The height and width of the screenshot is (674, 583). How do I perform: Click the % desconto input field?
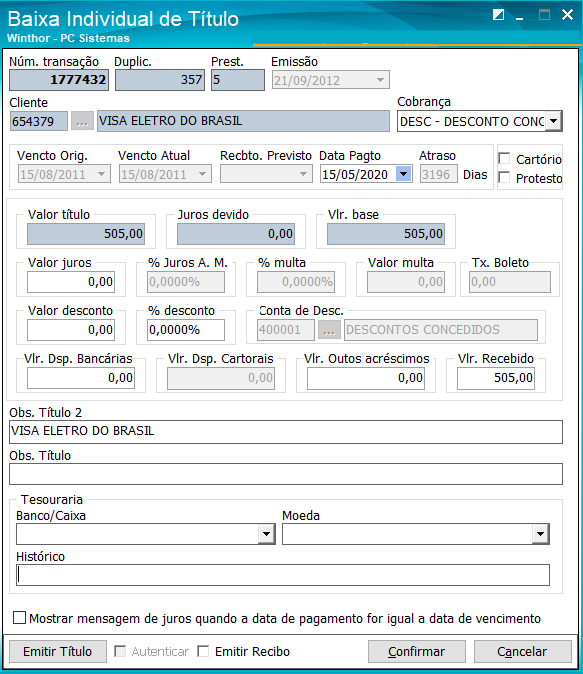186,330
